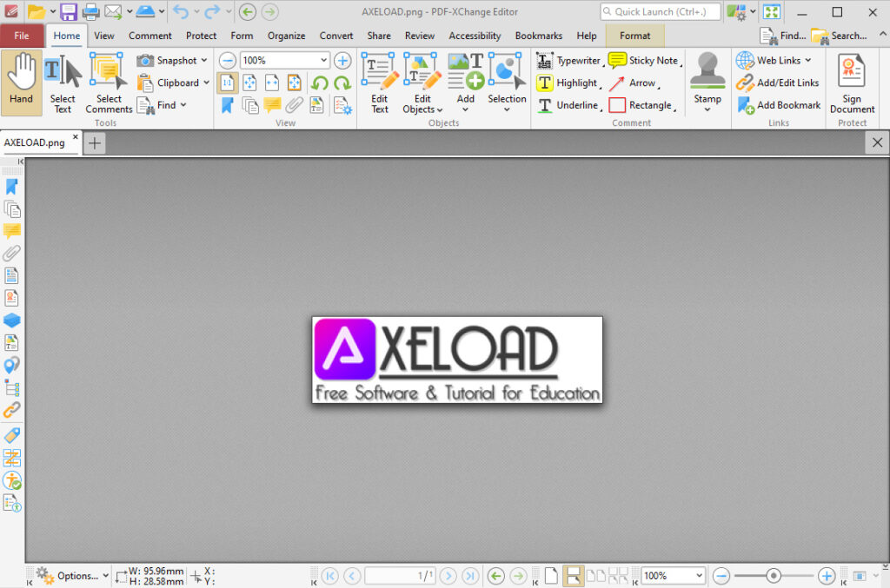Expand the Snapshot dropdown

tap(203, 60)
